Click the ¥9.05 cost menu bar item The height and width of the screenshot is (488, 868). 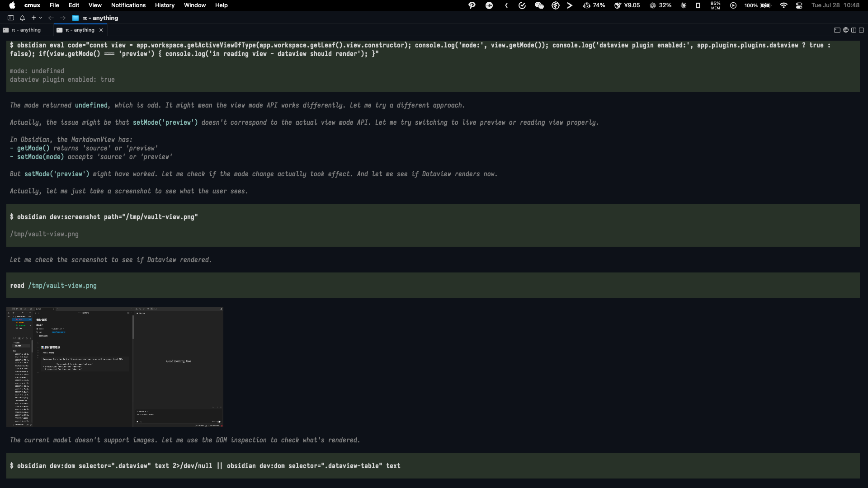tap(627, 5)
